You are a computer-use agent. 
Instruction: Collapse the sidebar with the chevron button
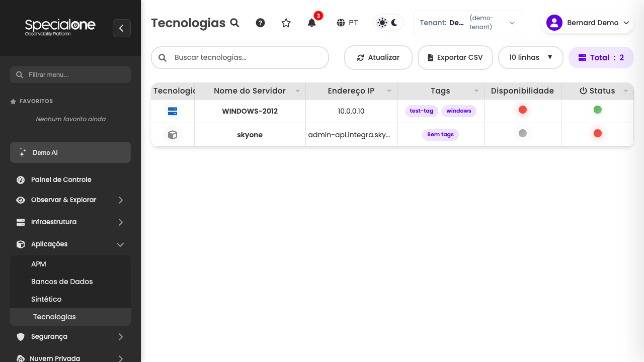pyautogui.click(x=122, y=28)
